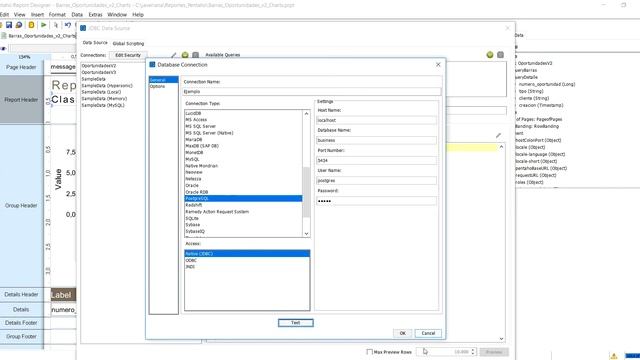Select JNDI access type
This screenshot has width=640, height=360.
click(247, 267)
